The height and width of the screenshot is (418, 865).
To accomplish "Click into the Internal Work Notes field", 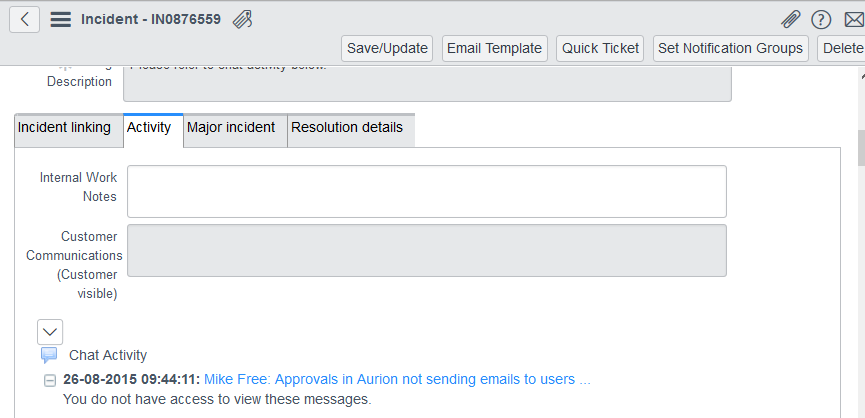I will click(427, 191).
